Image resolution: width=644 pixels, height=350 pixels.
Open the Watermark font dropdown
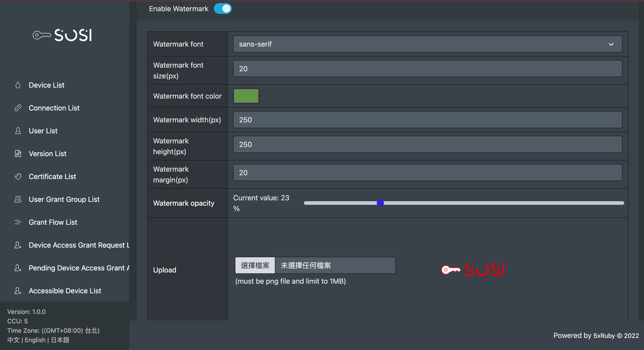[427, 44]
